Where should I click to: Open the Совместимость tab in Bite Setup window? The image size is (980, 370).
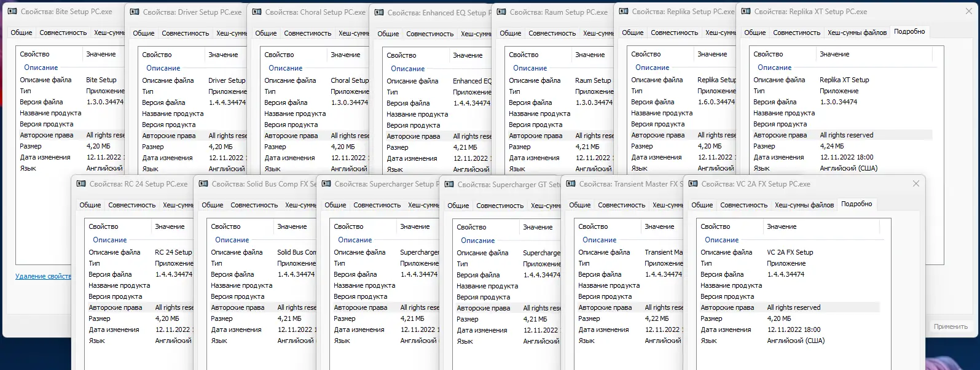63,33
